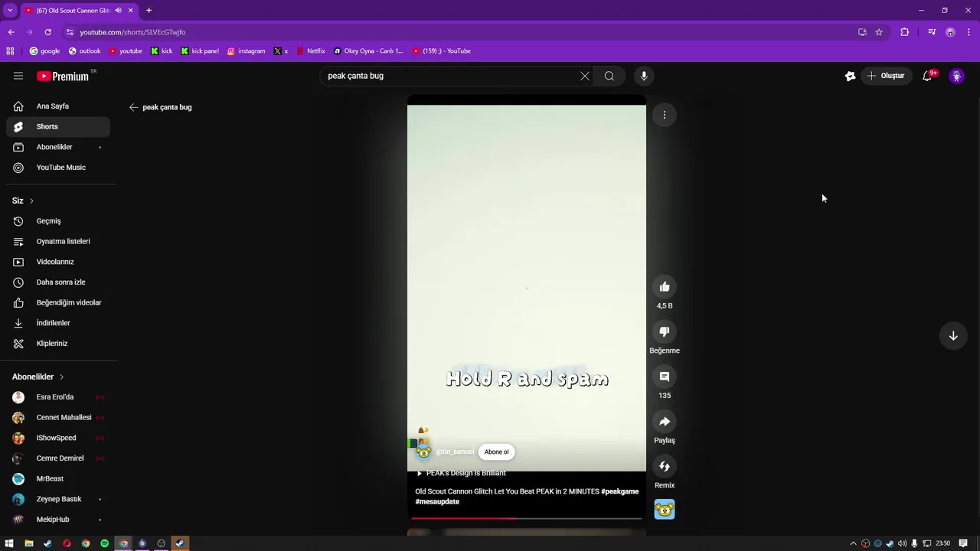Open IShowSpeed channel

[58, 438]
